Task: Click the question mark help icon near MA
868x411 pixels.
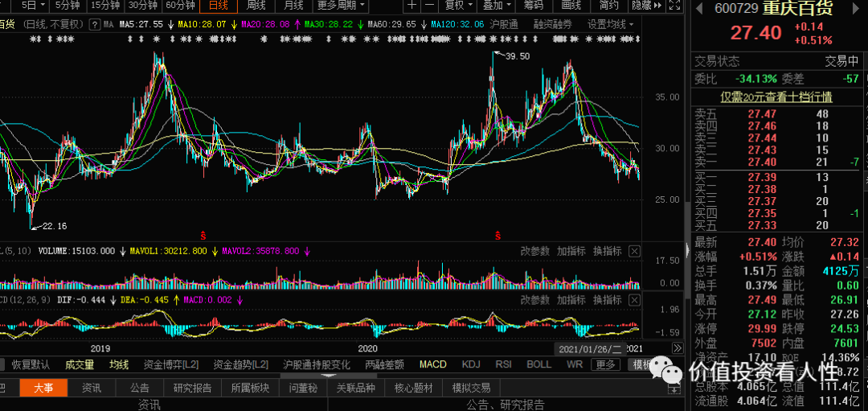Action: 95,25
